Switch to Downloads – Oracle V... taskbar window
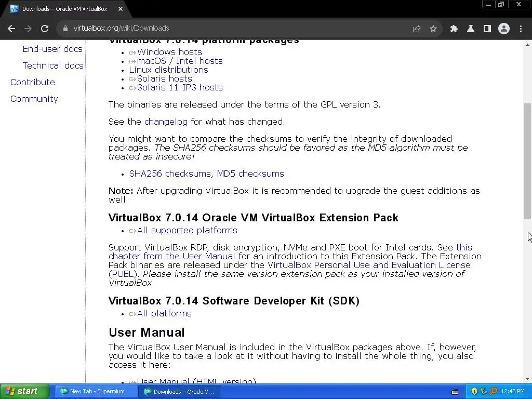 [180, 392]
